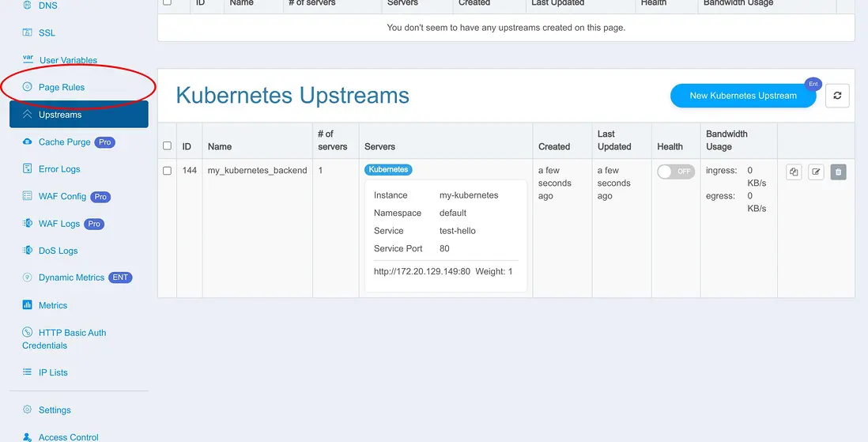Click the SSL icon in sidebar
This screenshot has width=868, height=442.
click(27, 32)
